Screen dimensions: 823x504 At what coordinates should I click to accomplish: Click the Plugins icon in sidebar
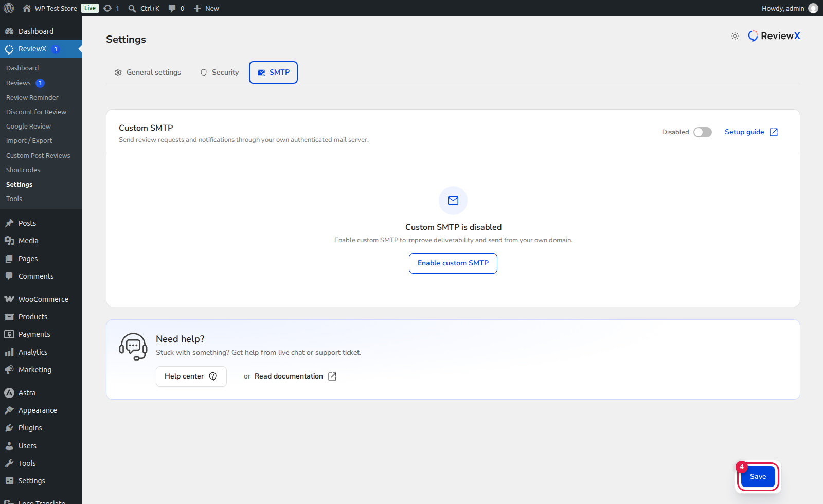coord(9,428)
